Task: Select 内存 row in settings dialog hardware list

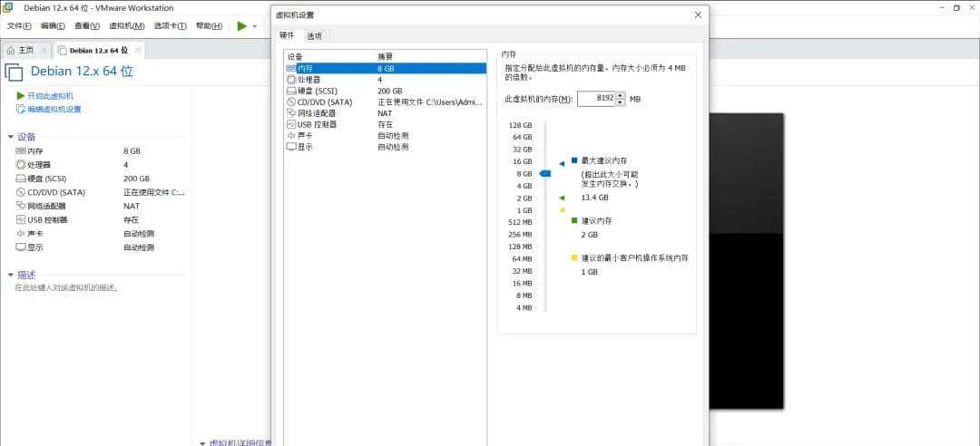Action: [x=385, y=69]
